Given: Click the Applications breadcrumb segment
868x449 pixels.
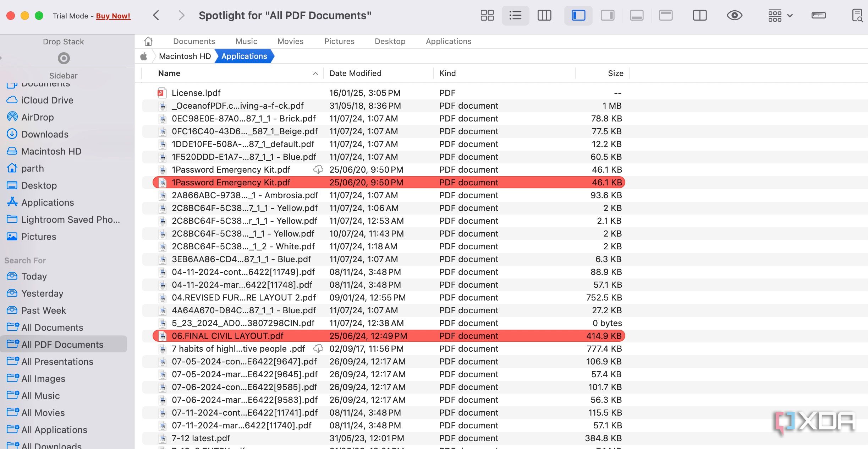Looking at the screenshot, I should (x=244, y=56).
